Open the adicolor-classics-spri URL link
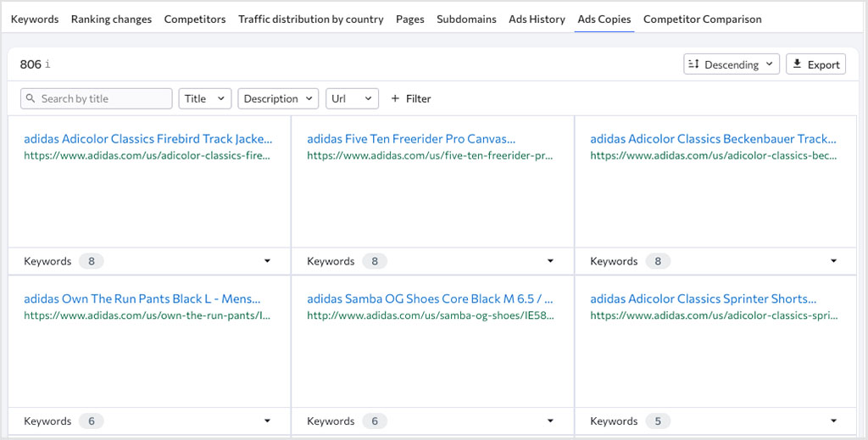 pos(714,315)
